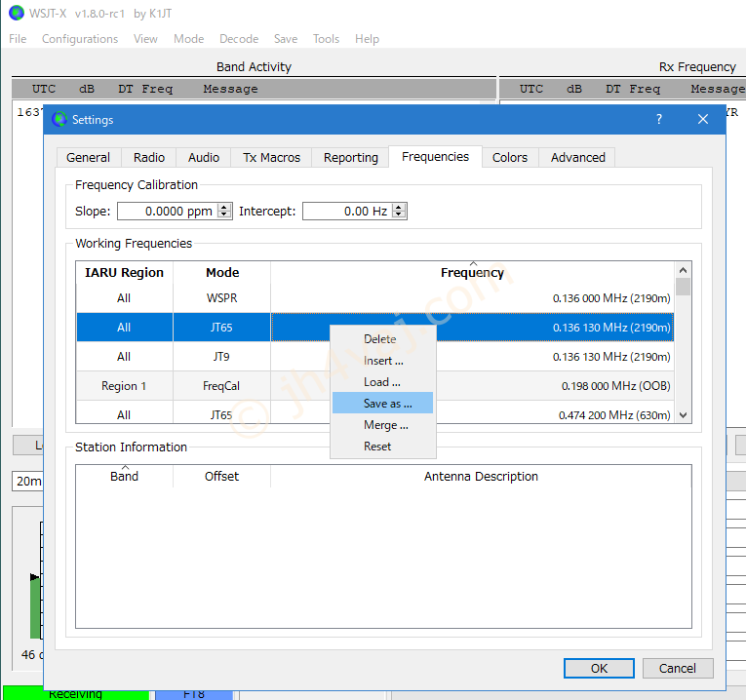
Task: Choose Save as ... from the context menu
Action: tap(383, 404)
